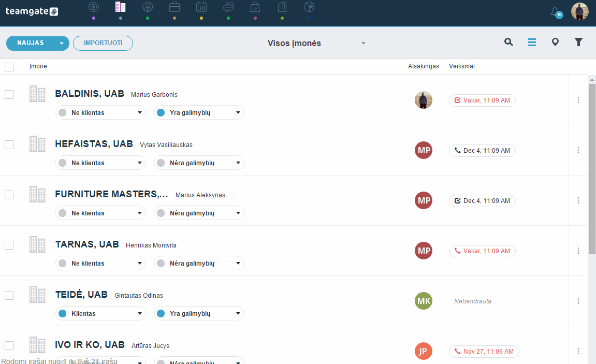Open the pie chart icon
The height and width of the screenshot is (364, 596).
pyautogui.click(x=309, y=7)
